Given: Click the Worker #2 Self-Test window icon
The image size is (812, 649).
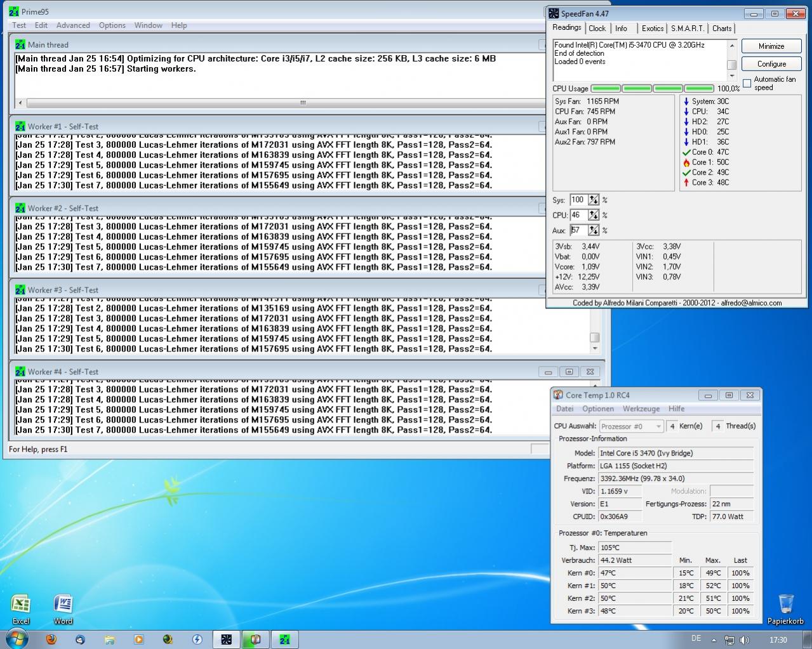Looking at the screenshot, I should pos(21,208).
